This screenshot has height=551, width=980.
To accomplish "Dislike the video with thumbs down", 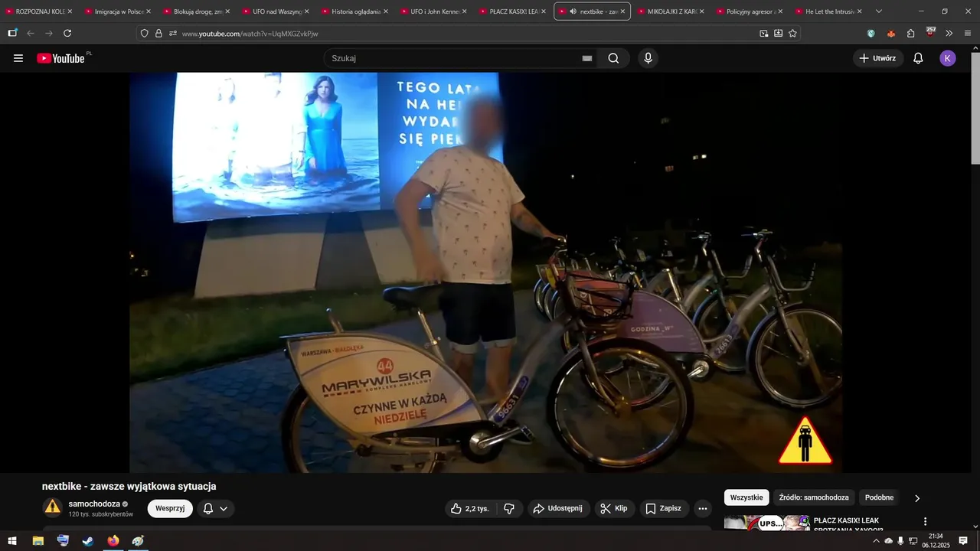I will (x=509, y=508).
